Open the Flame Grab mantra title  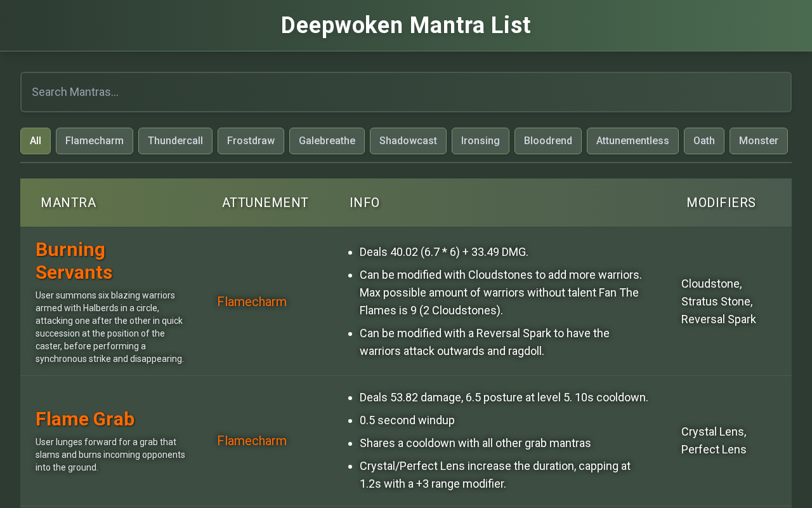tap(85, 419)
